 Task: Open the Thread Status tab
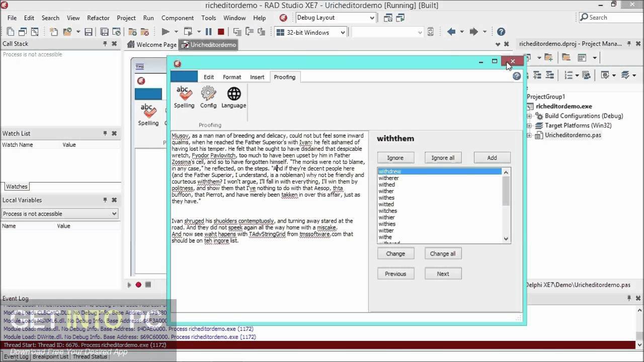tap(90, 356)
